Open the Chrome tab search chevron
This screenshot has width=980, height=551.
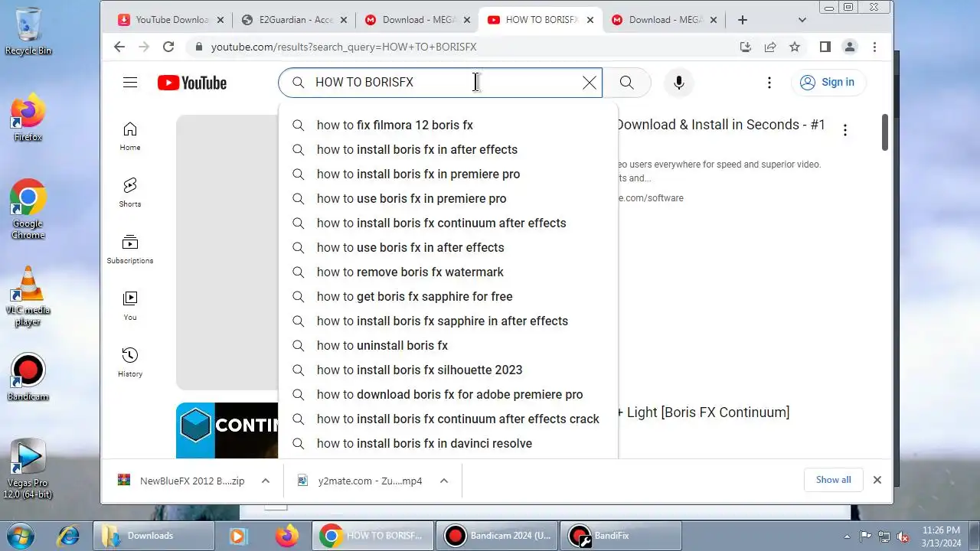click(802, 20)
